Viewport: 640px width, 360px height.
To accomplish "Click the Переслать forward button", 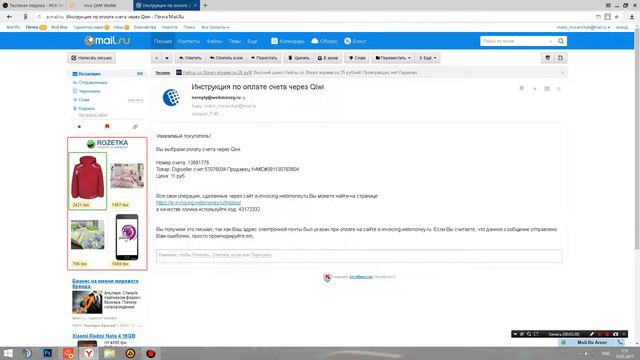I will coord(264,58).
